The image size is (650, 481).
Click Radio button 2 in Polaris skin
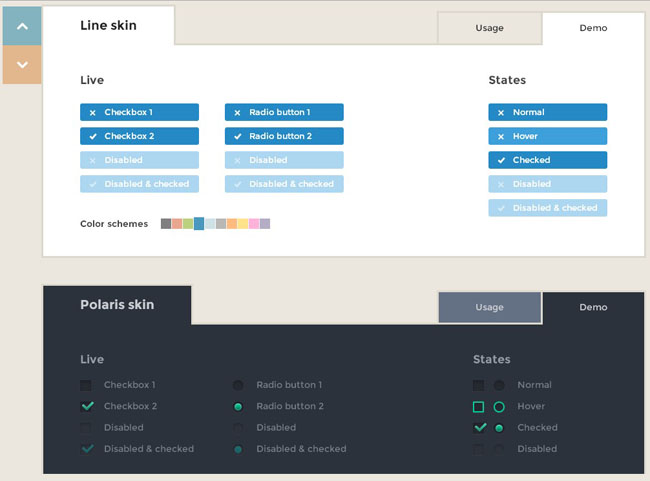(238, 407)
